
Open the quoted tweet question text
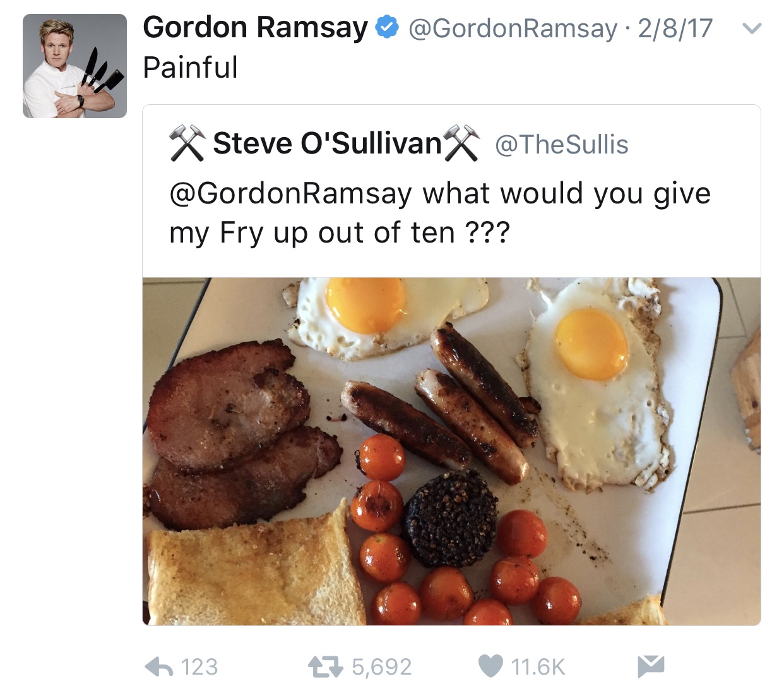click(440, 213)
